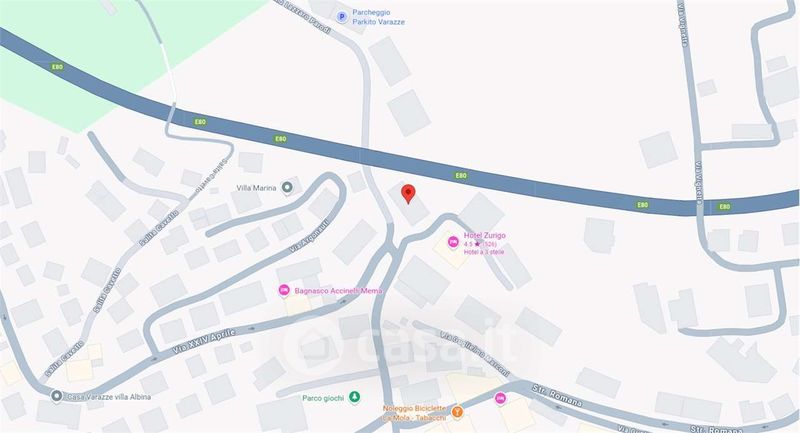Click the Parco giochi text label
Image resolution: width=800 pixels, height=433 pixels.
point(323,398)
